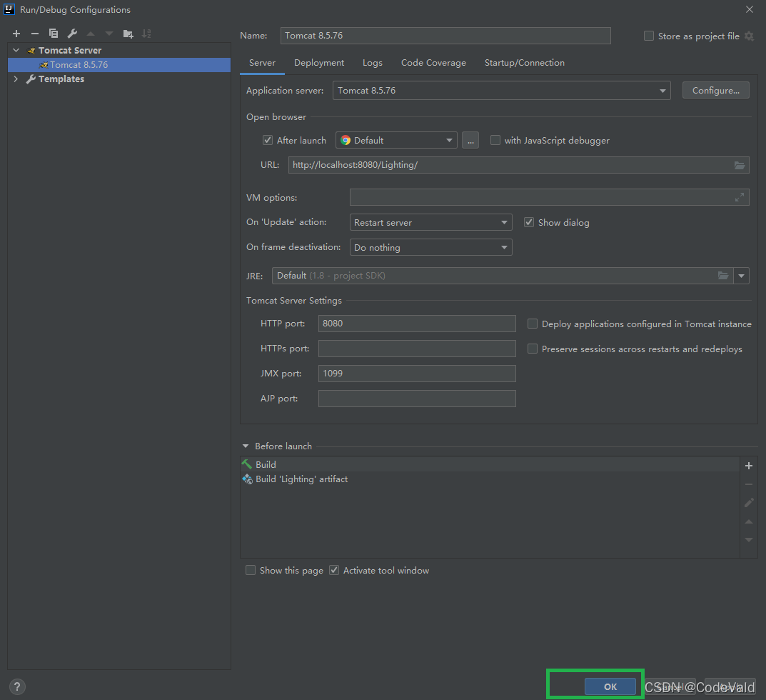Screen dimensions: 766x700
Task: Click the IntelliJ icon in title bar
Action: (9, 9)
